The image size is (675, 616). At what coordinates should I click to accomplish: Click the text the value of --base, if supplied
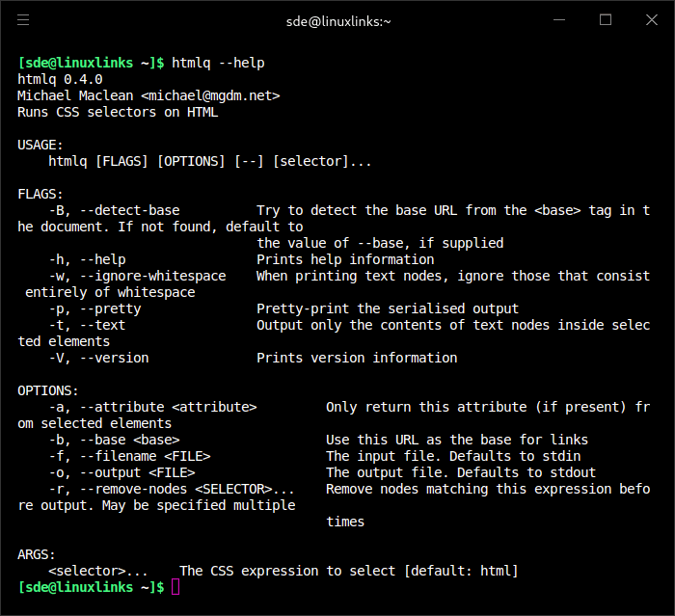(380, 243)
